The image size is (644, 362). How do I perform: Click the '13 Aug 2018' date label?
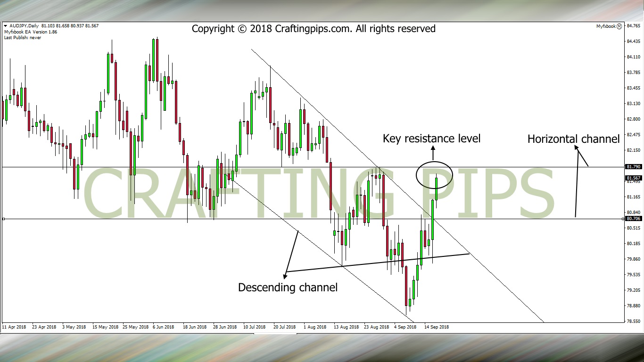tap(346, 327)
